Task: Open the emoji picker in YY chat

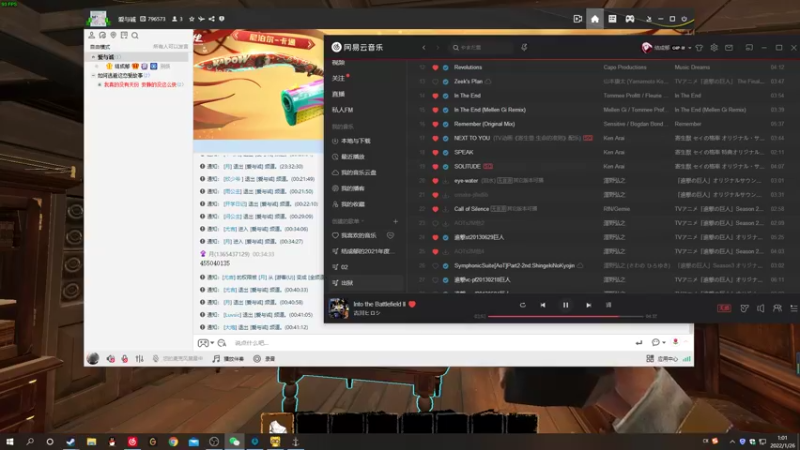Action: pyautogui.click(x=221, y=343)
